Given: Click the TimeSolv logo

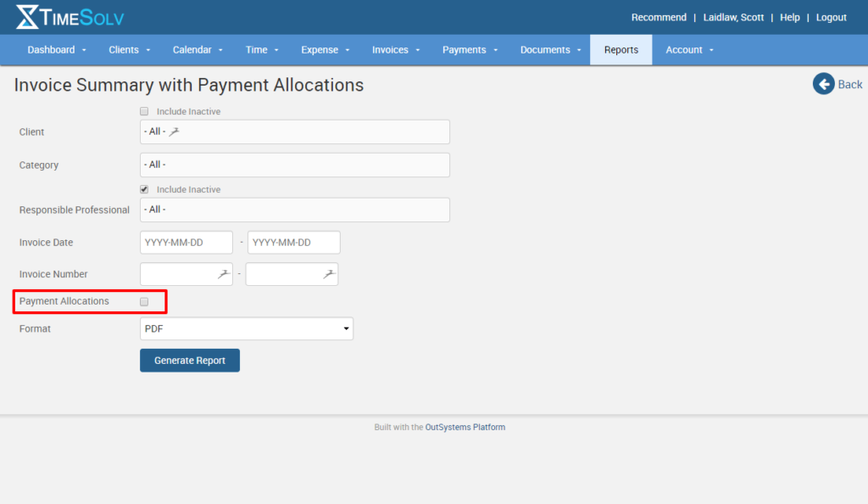Looking at the screenshot, I should (68, 16).
